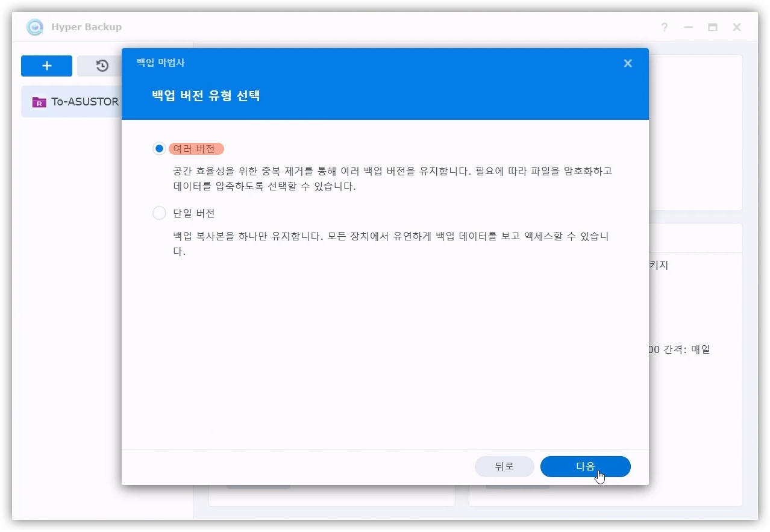This screenshot has height=532, width=770.
Task: Close the Hyper Backup window
Action: coord(737,27)
